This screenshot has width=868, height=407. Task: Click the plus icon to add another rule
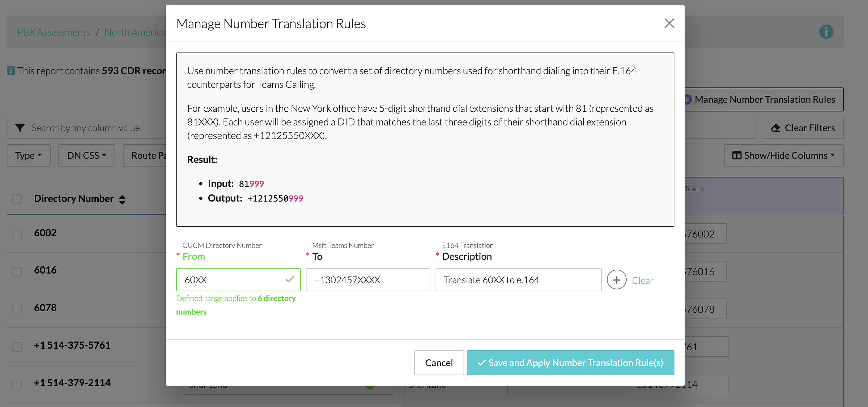point(617,279)
